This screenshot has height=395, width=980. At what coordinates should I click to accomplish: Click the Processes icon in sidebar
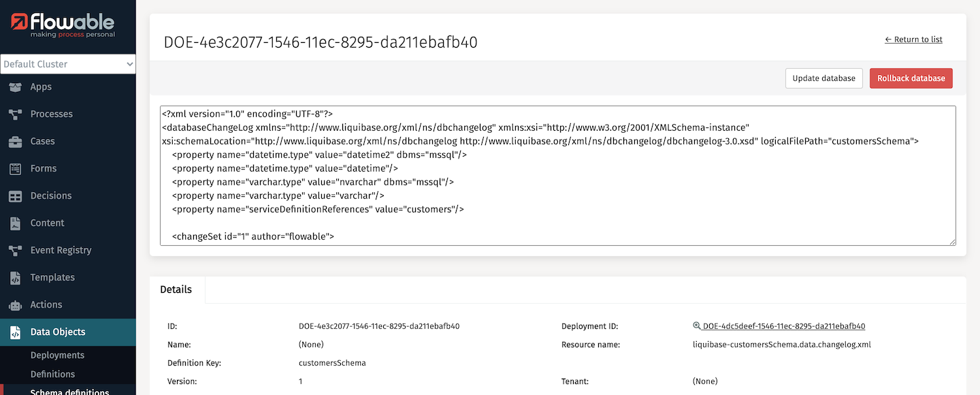(x=15, y=114)
